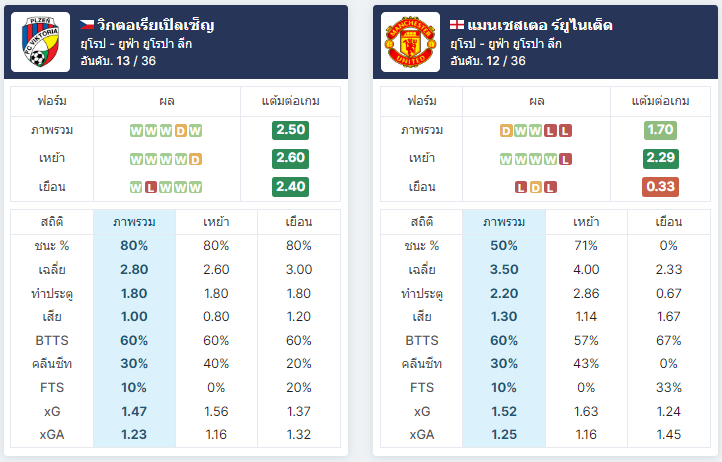
Task: Click the Czech flag icon
Action: tap(87, 24)
